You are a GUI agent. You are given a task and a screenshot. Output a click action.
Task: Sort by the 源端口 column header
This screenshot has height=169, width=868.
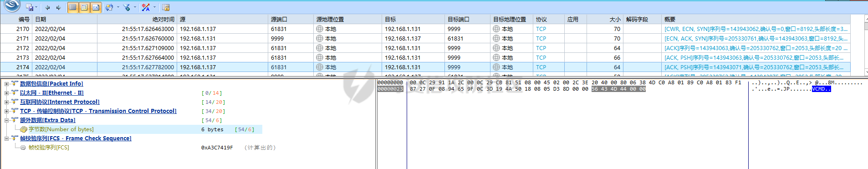291,20
